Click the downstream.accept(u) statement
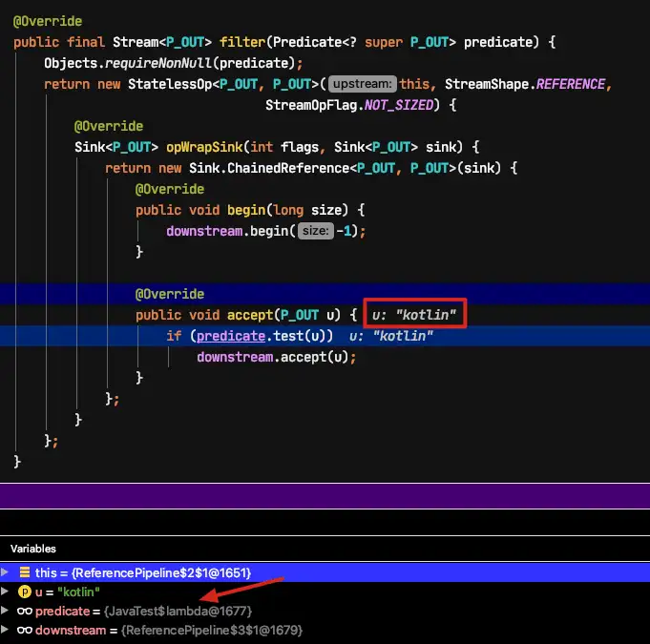The width and height of the screenshot is (650, 644). pos(276,357)
